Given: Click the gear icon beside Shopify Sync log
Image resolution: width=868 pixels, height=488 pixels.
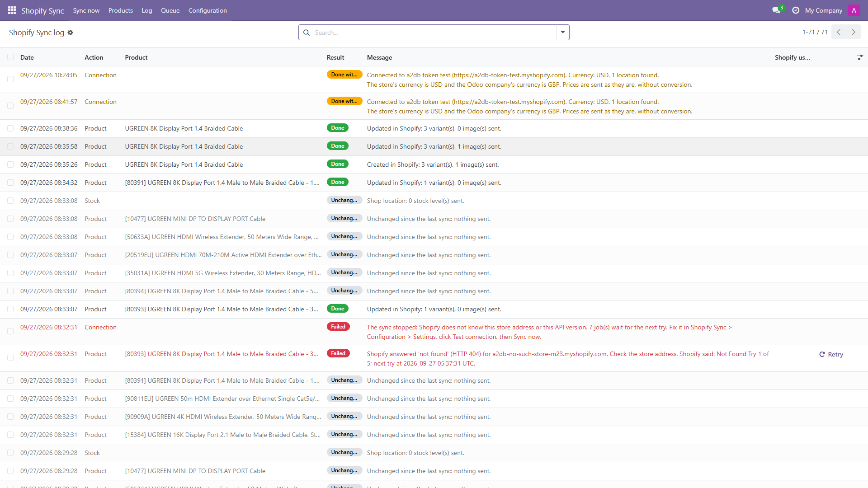Looking at the screenshot, I should pyautogui.click(x=70, y=33).
